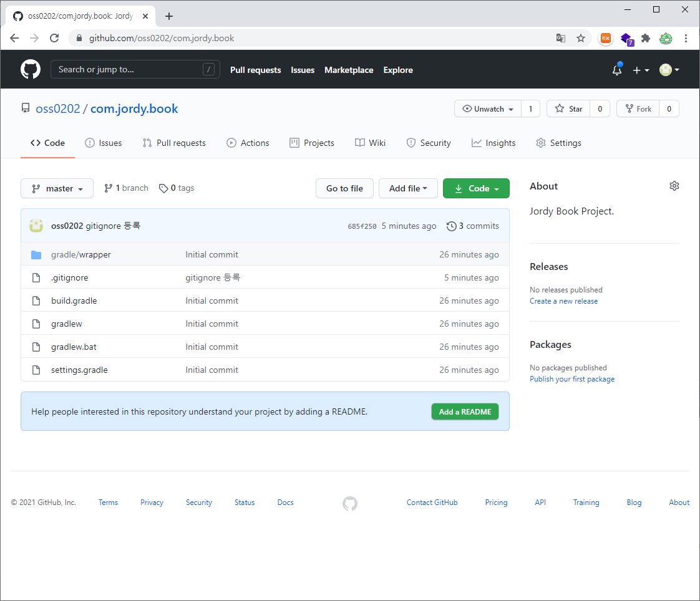Click the GitHub octocat logo in header
Screen dimensions: 700x601
[31, 70]
